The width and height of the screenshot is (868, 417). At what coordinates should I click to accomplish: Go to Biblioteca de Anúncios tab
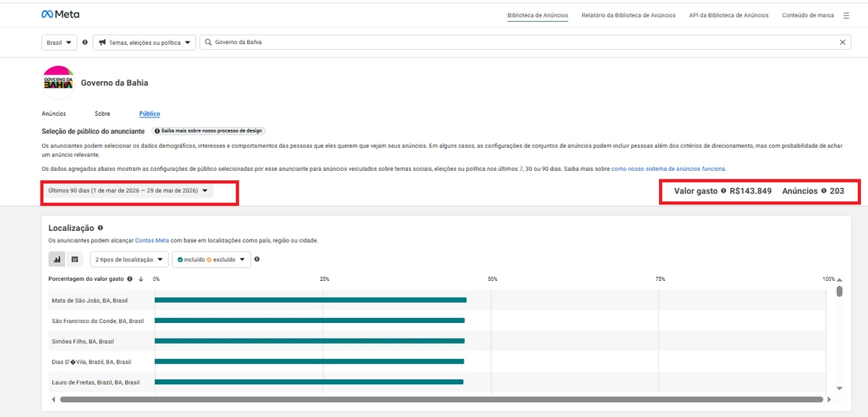point(538,15)
